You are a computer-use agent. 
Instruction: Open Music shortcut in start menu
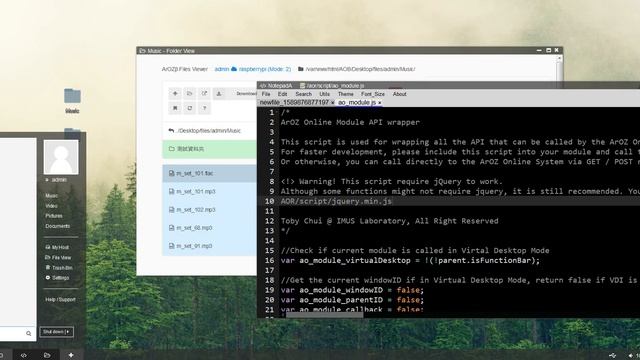(52, 196)
